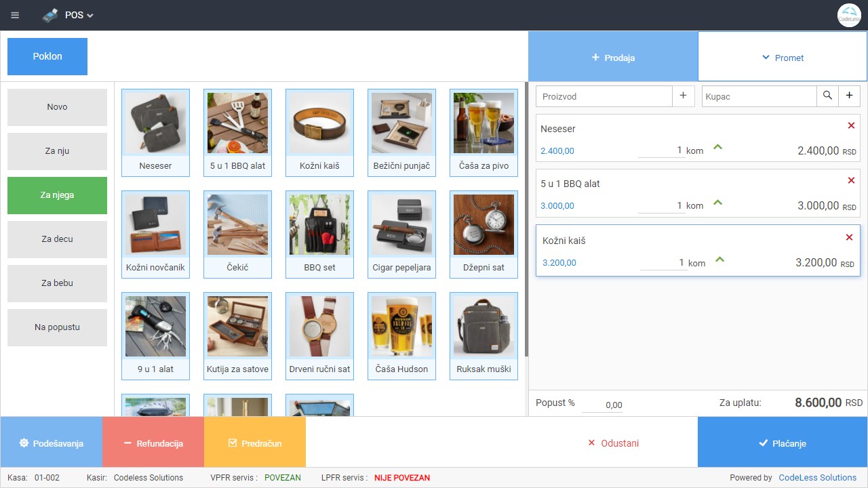Click the add product plus button
The width and height of the screenshot is (868, 488).
[x=684, y=96]
